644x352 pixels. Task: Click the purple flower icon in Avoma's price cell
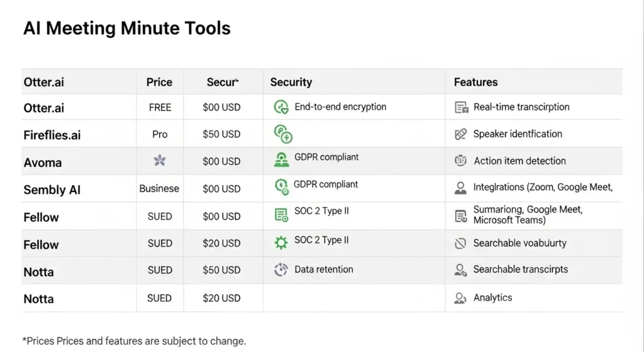coord(160,161)
